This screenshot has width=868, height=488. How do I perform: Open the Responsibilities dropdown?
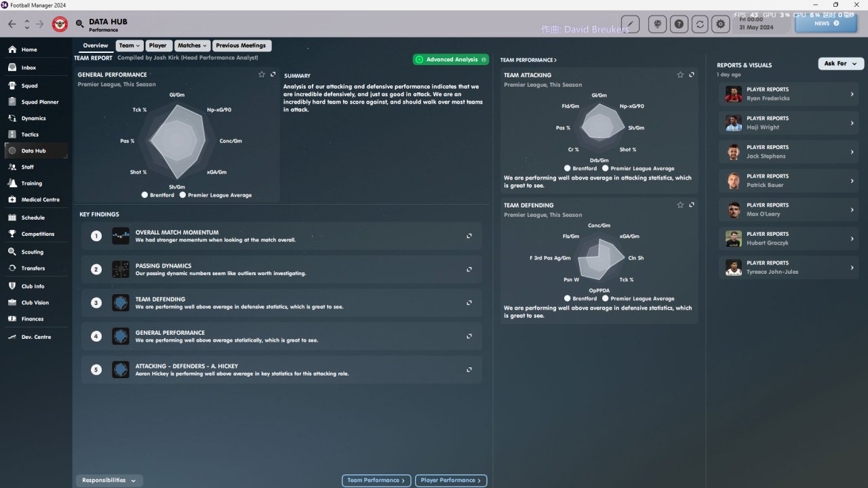(x=109, y=481)
